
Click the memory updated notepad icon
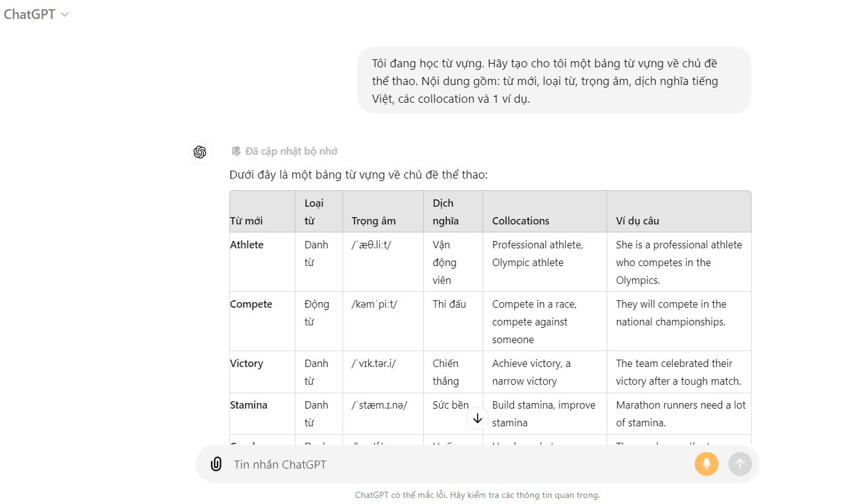[x=236, y=151]
